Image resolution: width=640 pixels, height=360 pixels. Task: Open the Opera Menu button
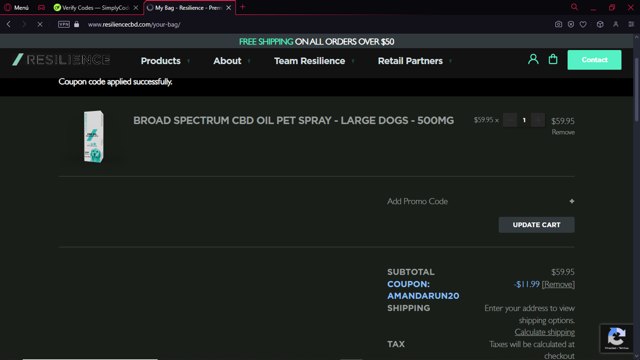point(16,7)
